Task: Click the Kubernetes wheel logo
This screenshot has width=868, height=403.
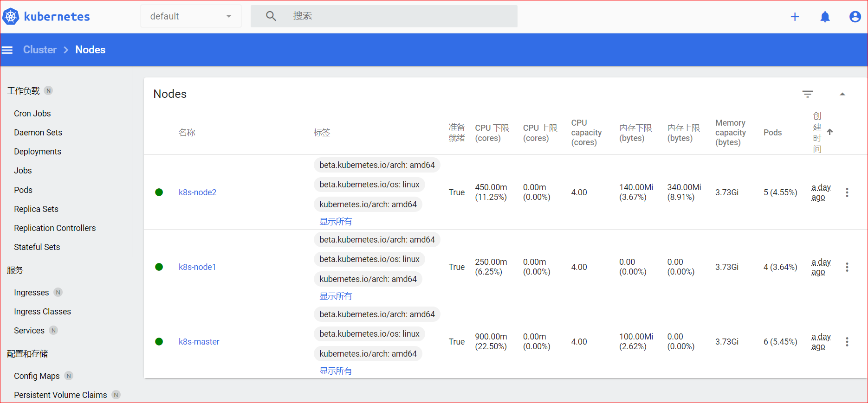Action: click(x=11, y=17)
